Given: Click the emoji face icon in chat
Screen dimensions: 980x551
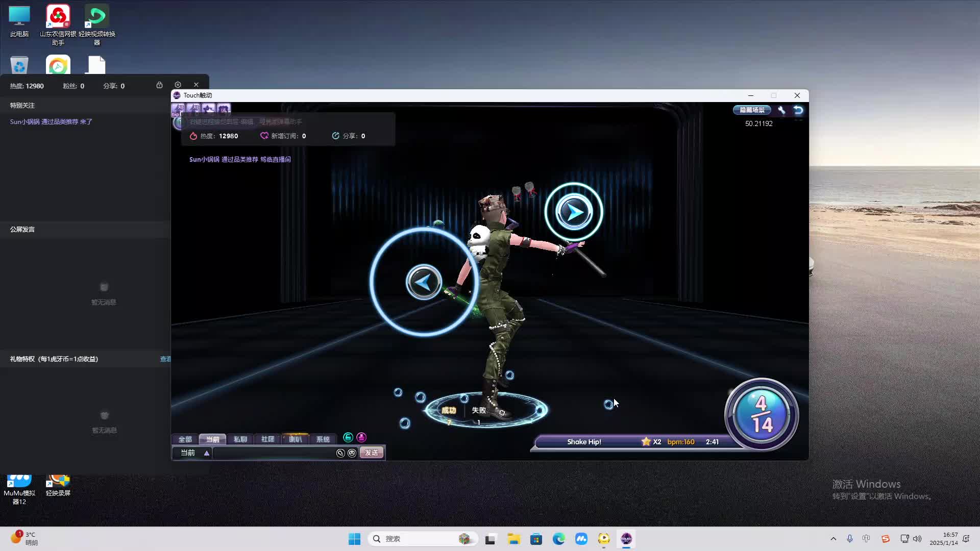Looking at the screenshot, I should (x=352, y=453).
